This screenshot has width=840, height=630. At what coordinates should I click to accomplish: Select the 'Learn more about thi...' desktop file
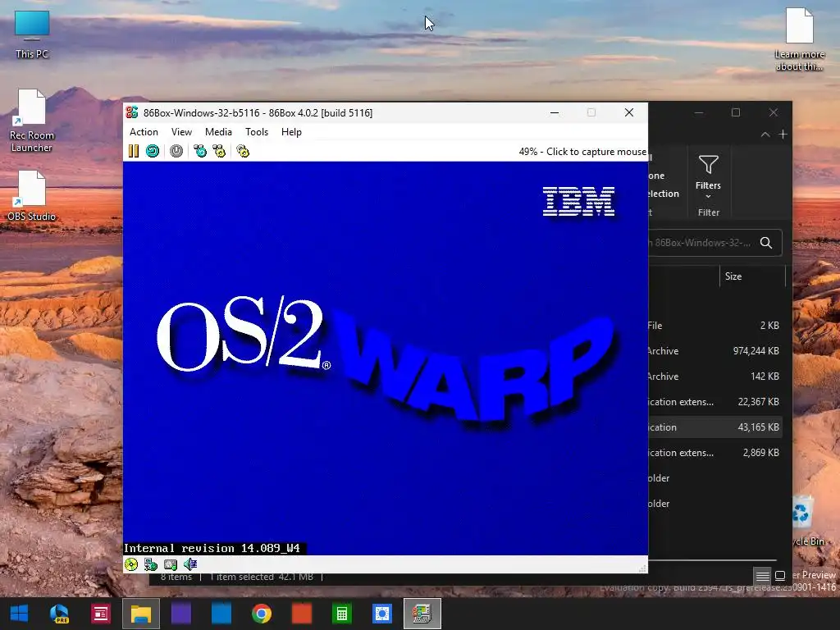pos(799,39)
